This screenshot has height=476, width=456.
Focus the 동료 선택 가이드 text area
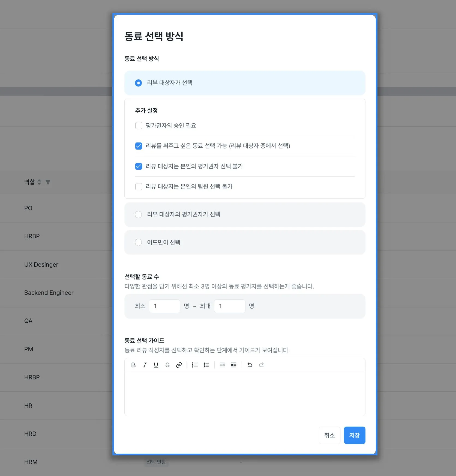tap(245, 394)
